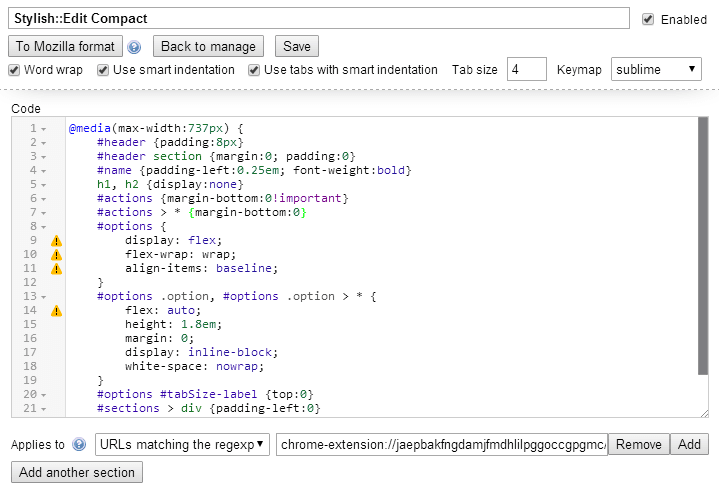Uncheck Use tabs with smart indentation

254,70
